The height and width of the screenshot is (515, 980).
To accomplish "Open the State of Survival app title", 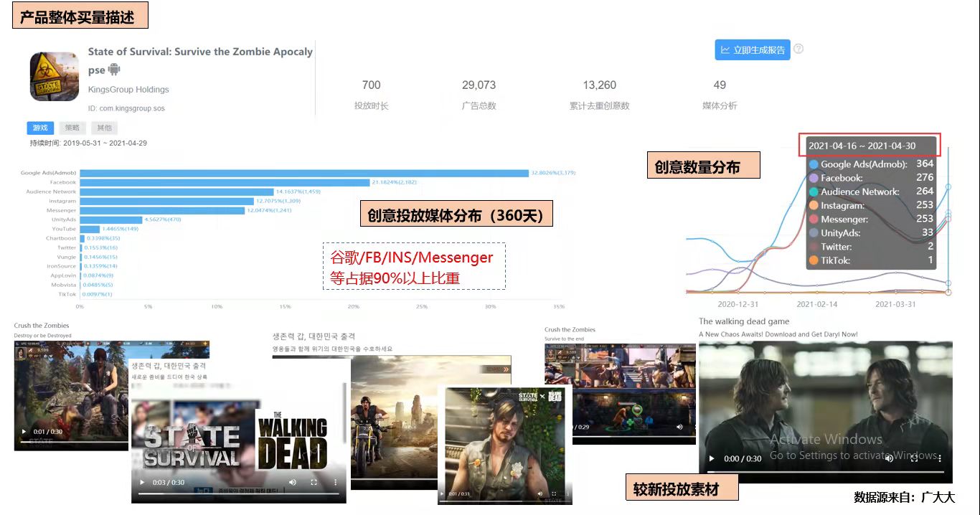I will coord(200,60).
